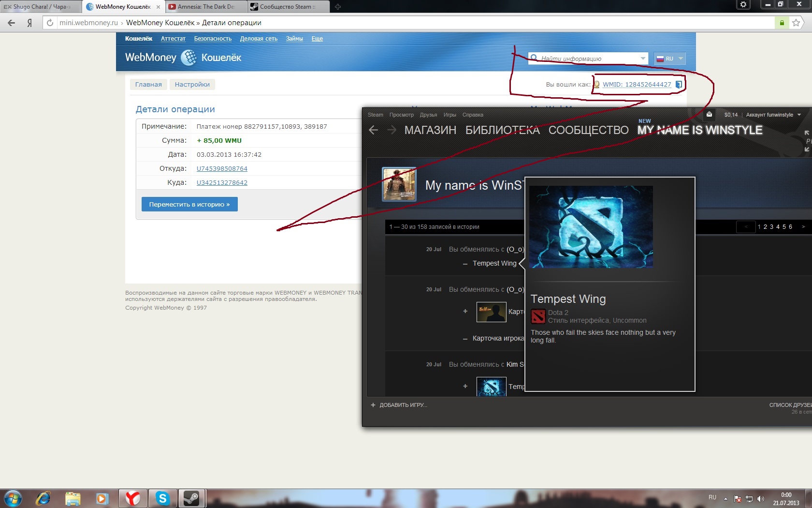
Task: Open the Куда purse link U342513278642
Action: click(222, 183)
